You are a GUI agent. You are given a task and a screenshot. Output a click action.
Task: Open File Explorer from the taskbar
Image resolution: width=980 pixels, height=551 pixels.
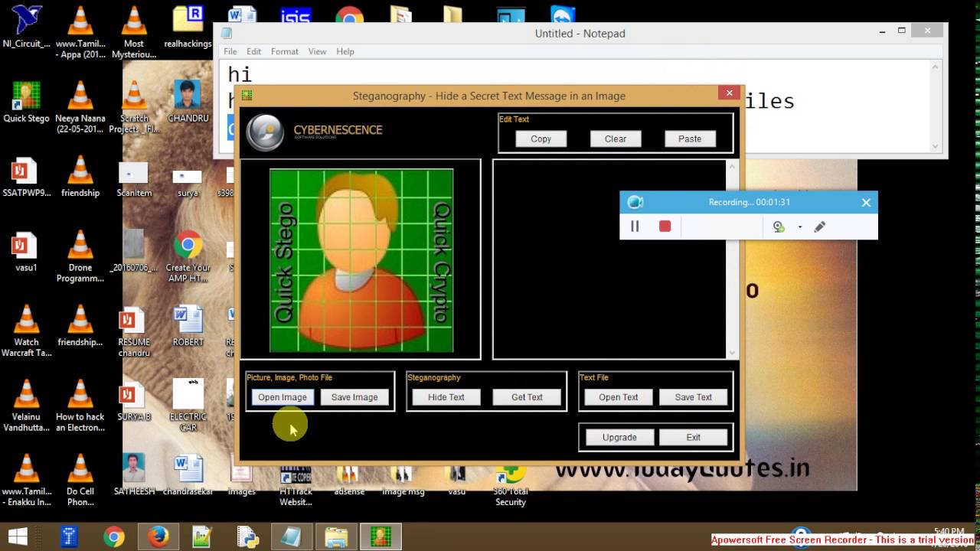(336, 537)
